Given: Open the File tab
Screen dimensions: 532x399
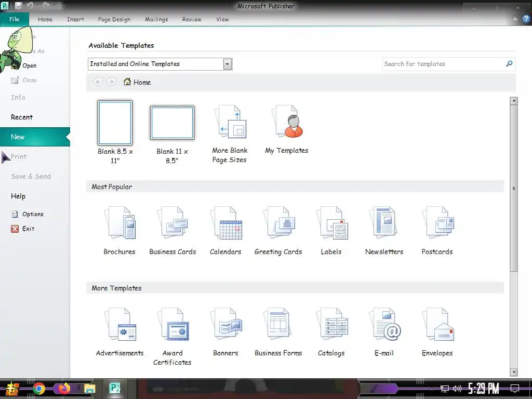Looking at the screenshot, I should [x=14, y=19].
